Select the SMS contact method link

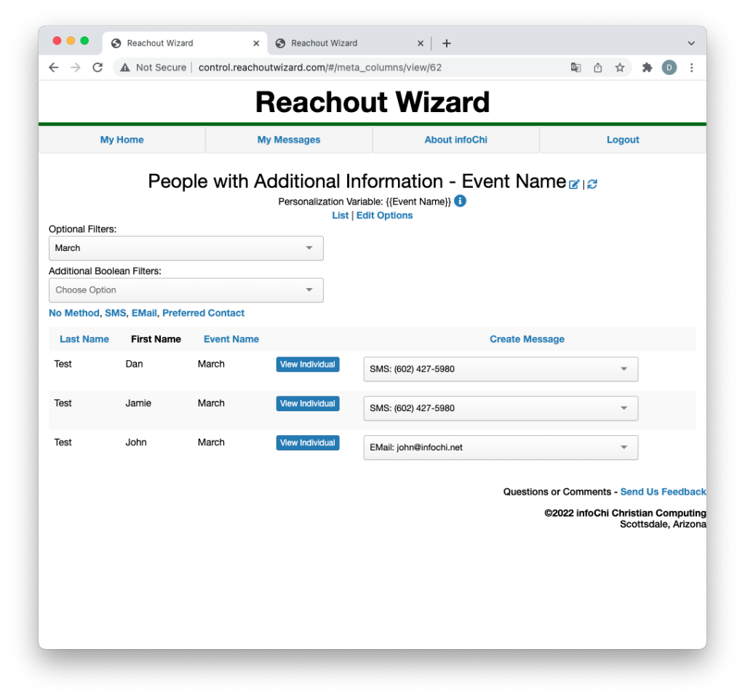click(116, 313)
